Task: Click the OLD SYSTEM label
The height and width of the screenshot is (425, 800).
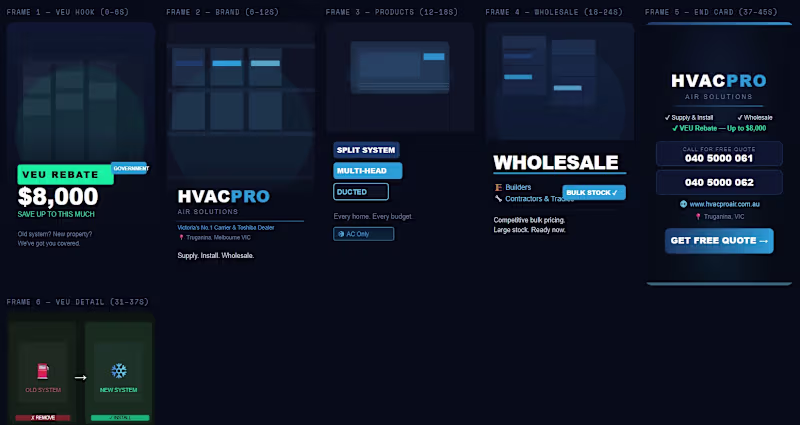Action: tap(43, 390)
